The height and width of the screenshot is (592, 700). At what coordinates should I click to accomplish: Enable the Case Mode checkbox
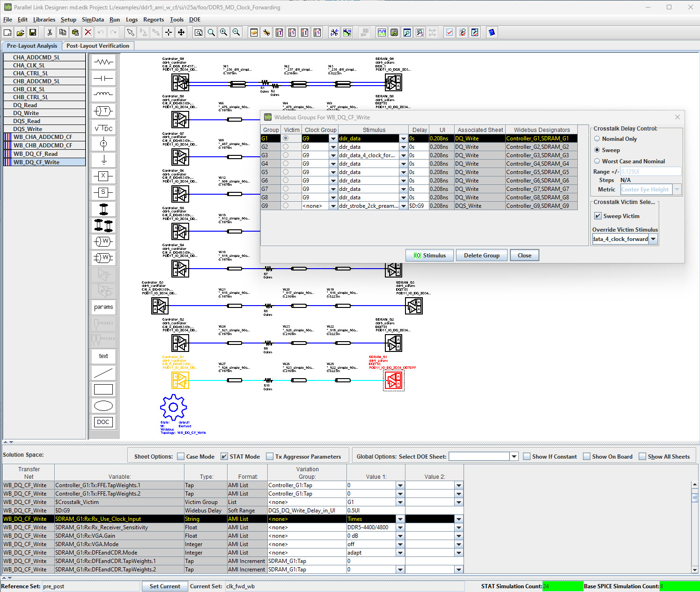tap(181, 457)
